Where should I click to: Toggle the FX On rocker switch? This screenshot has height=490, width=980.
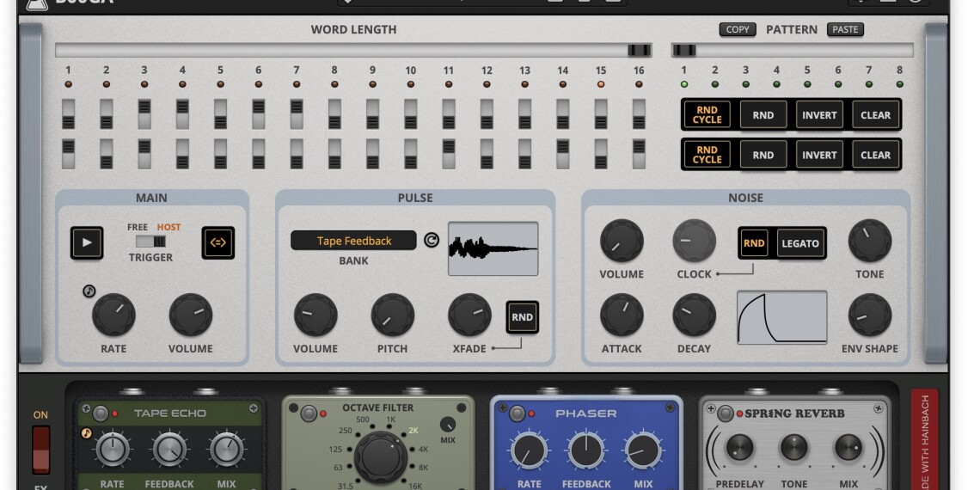click(x=41, y=449)
